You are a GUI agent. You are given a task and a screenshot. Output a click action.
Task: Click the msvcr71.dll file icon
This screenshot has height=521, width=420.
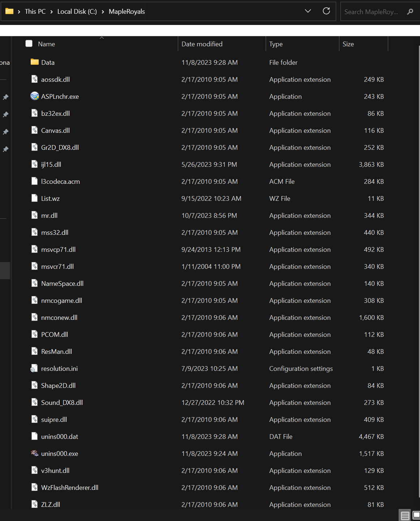click(35, 266)
